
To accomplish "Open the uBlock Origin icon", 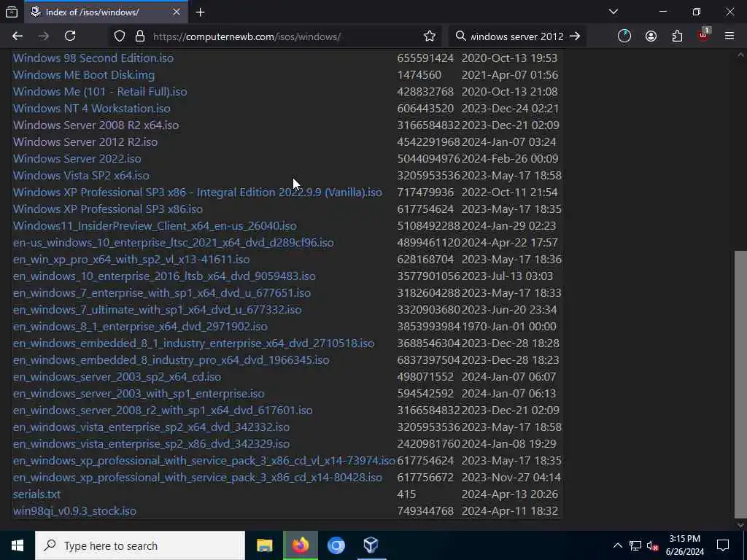I will [704, 35].
